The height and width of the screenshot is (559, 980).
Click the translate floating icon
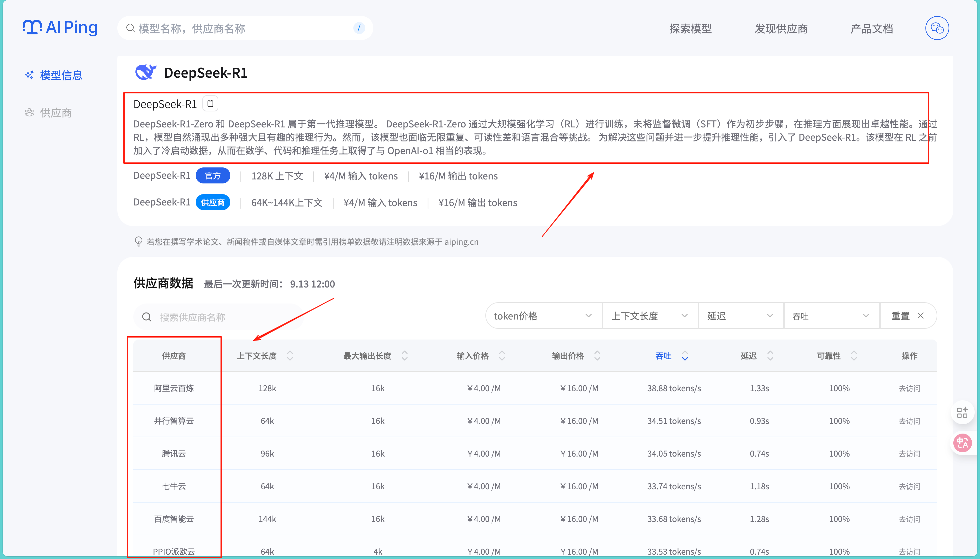tap(962, 443)
